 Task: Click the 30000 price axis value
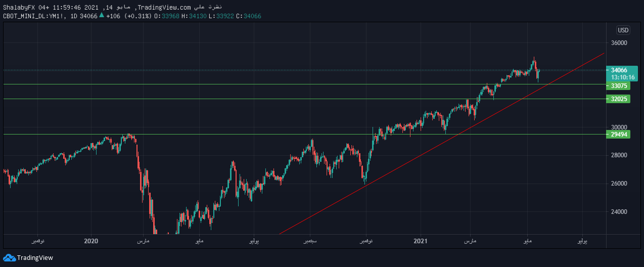click(619, 127)
